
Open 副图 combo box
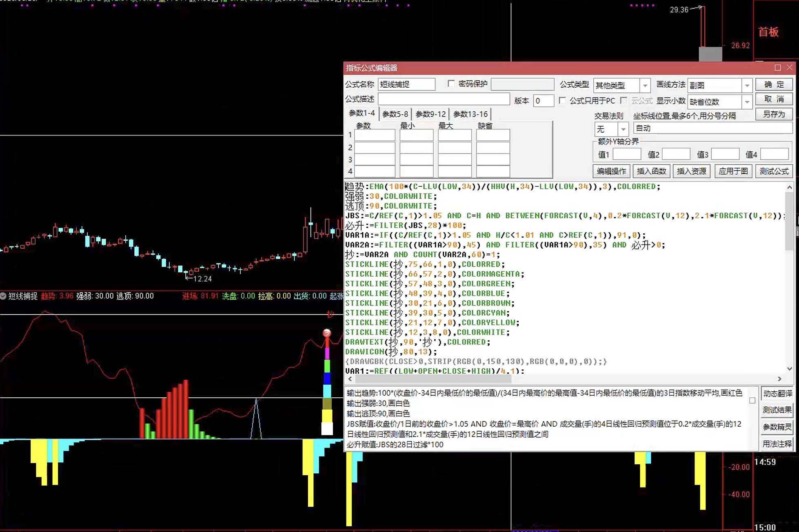[719, 85]
